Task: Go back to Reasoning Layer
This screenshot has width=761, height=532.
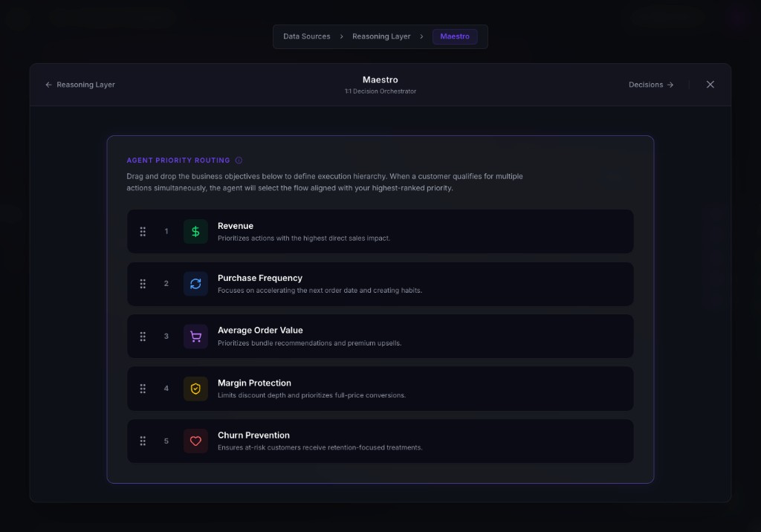Action: tap(80, 85)
